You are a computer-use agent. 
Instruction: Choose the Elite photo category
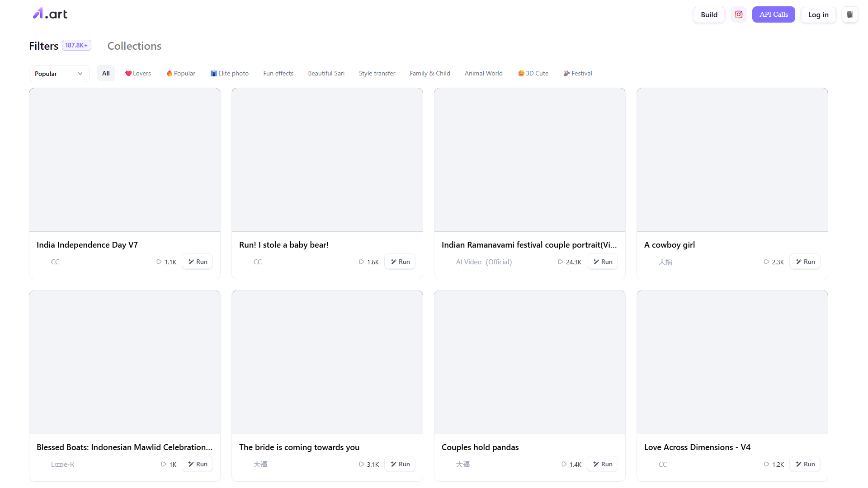[230, 73]
